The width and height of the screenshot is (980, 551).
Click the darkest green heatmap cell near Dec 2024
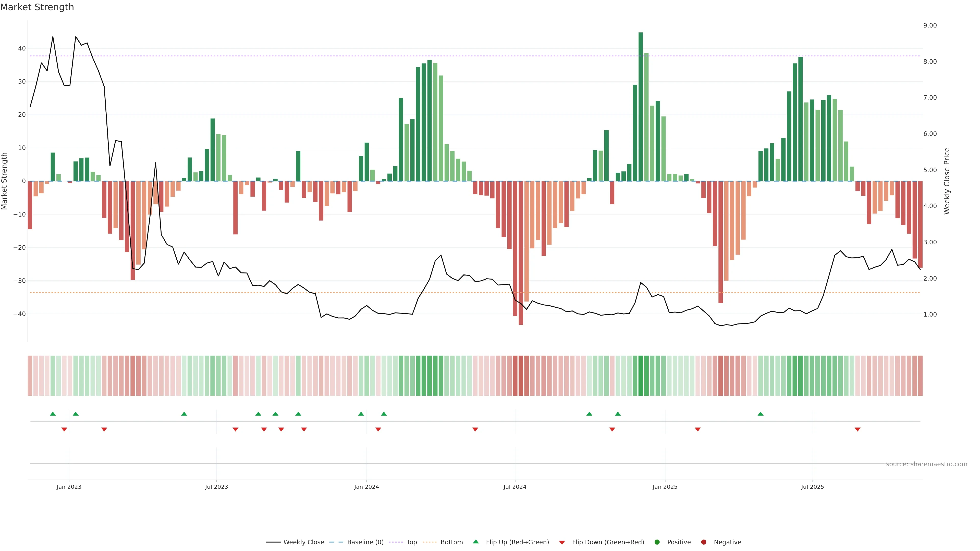(641, 376)
